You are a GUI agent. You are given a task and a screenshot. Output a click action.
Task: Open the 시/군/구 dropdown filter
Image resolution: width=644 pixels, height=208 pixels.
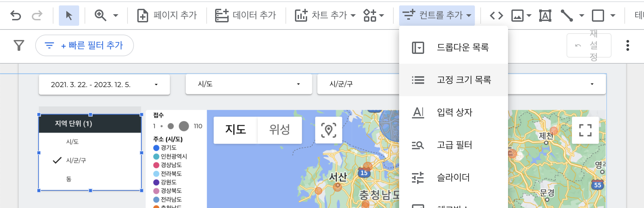click(358, 84)
